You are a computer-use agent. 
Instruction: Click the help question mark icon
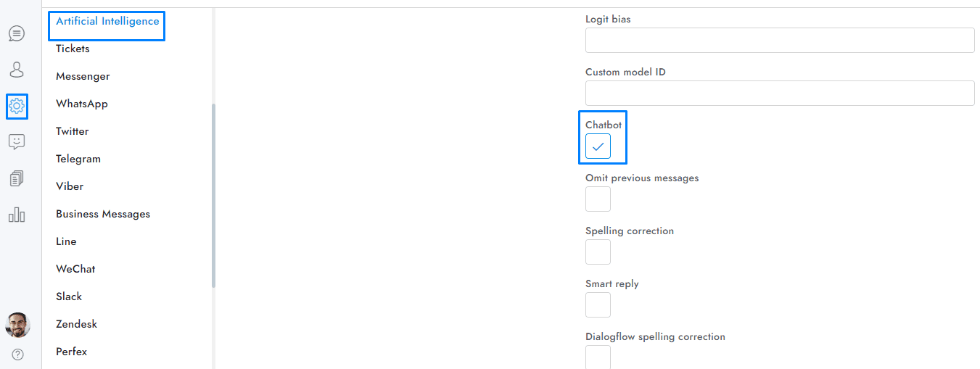[17, 355]
